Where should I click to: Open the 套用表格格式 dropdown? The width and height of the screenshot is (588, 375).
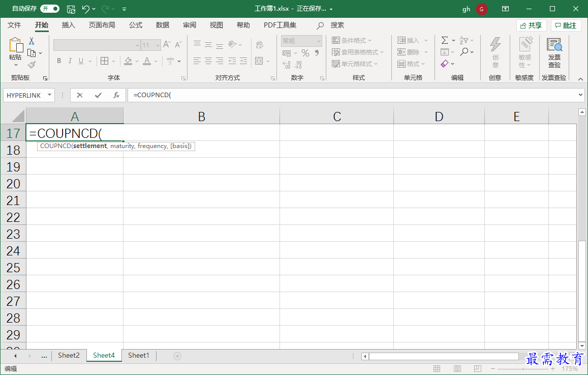pos(358,52)
